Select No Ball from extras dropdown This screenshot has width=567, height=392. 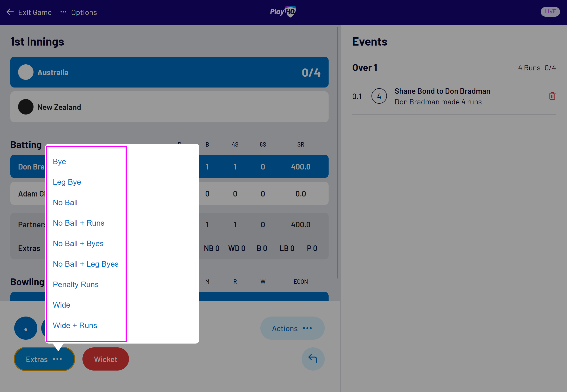click(x=65, y=202)
